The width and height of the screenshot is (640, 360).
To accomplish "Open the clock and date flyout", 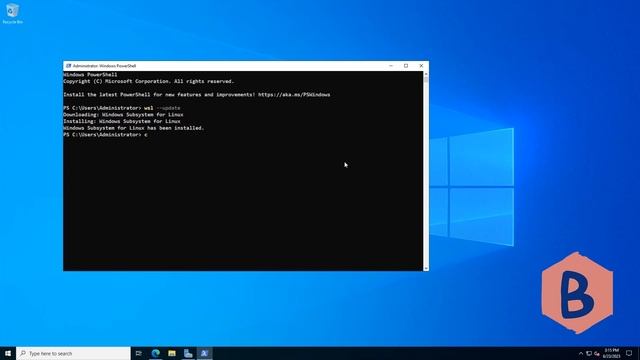I will click(611, 353).
